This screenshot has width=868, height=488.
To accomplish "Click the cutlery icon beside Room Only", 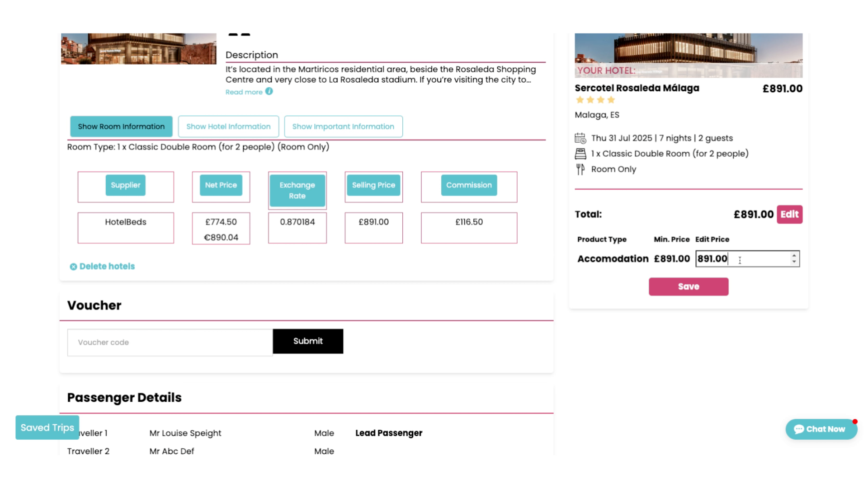I will click(580, 169).
